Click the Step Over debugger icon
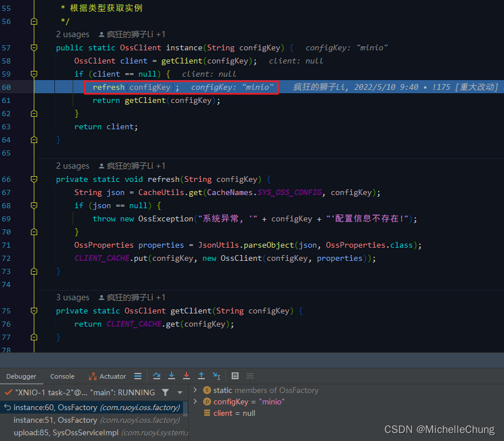This screenshot has width=504, height=441. (x=157, y=376)
